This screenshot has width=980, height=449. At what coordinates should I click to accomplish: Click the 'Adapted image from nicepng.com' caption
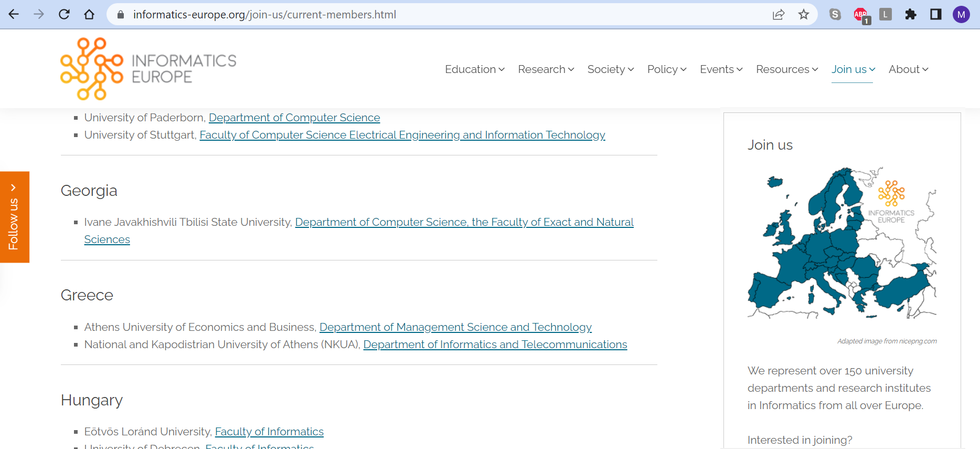[x=887, y=341]
